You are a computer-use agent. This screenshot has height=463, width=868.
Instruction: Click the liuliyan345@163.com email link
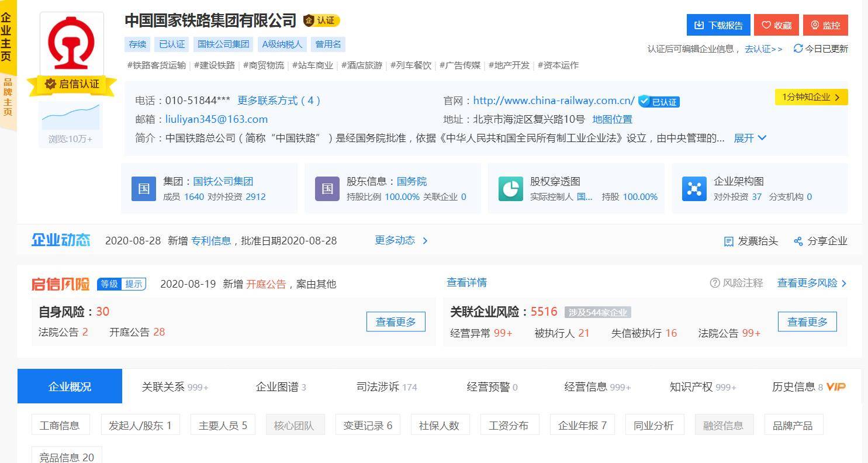click(216, 119)
